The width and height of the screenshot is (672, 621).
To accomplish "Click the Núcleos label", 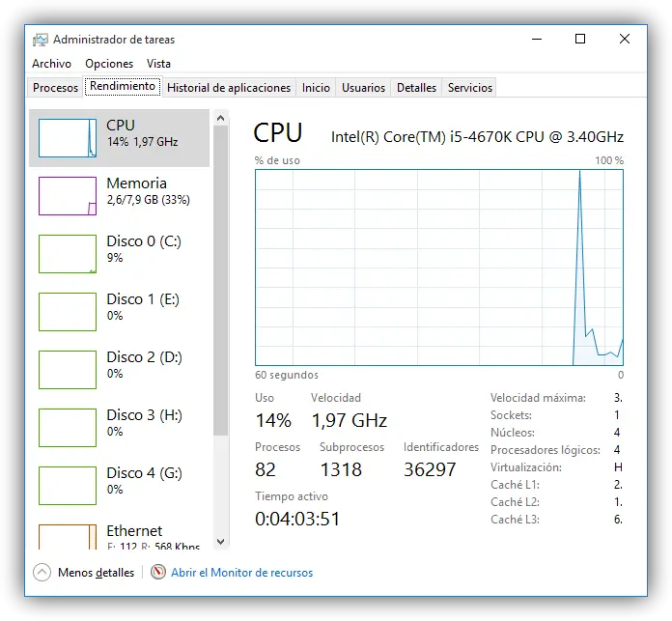I will (x=513, y=433).
